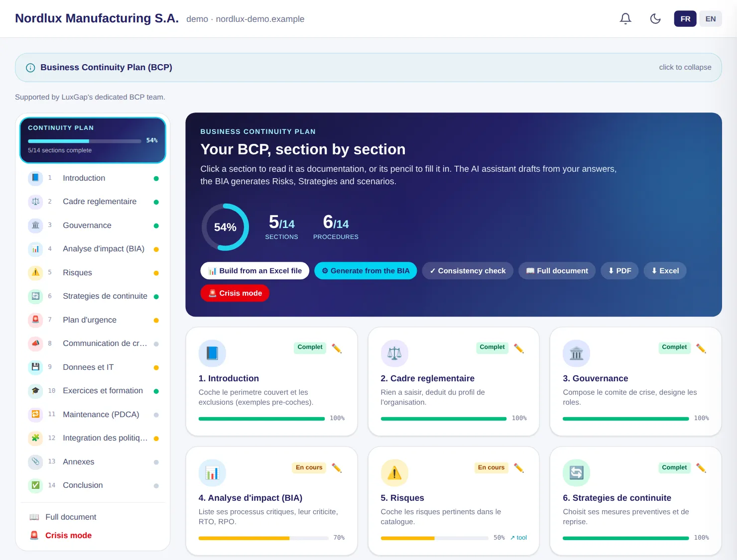Click the 54% circular progress ring

(x=225, y=227)
